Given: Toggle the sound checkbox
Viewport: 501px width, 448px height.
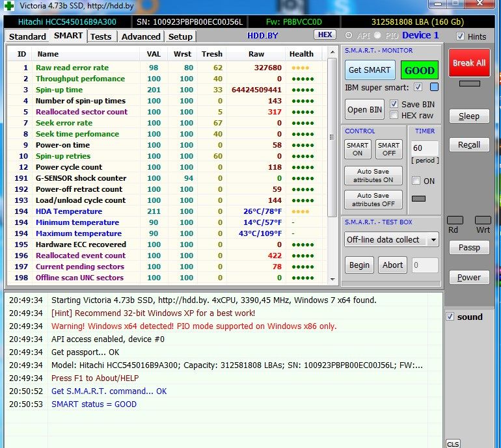Looking at the screenshot, I should [450, 317].
